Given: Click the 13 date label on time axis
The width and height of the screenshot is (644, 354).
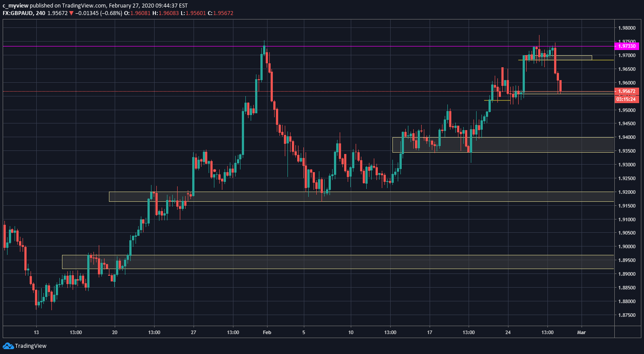Looking at the screenshot, I should coord(36,332).
